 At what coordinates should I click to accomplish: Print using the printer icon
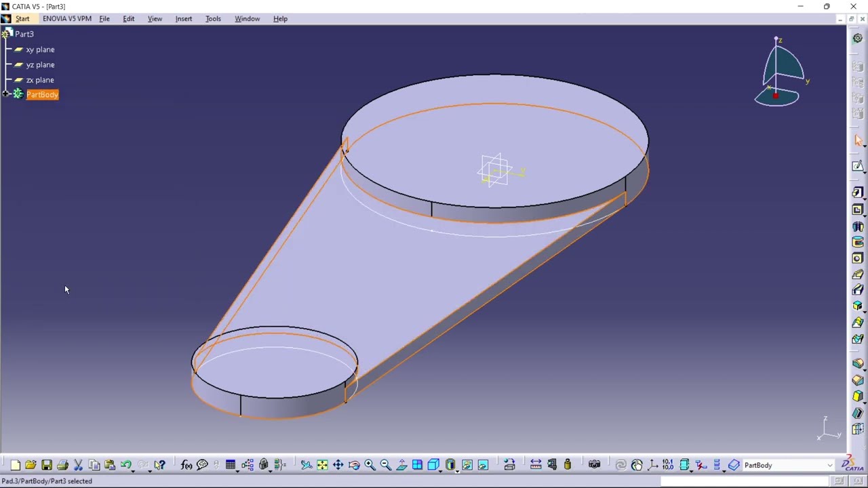click(x=62, y=465)
